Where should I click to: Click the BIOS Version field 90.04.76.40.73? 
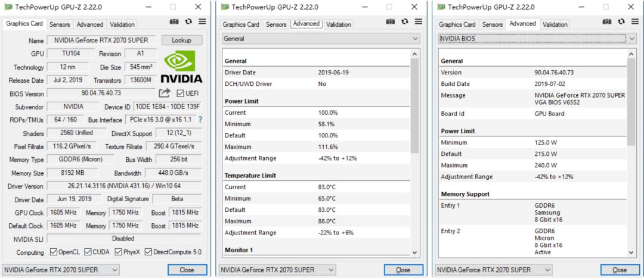[x=101, y=93]
